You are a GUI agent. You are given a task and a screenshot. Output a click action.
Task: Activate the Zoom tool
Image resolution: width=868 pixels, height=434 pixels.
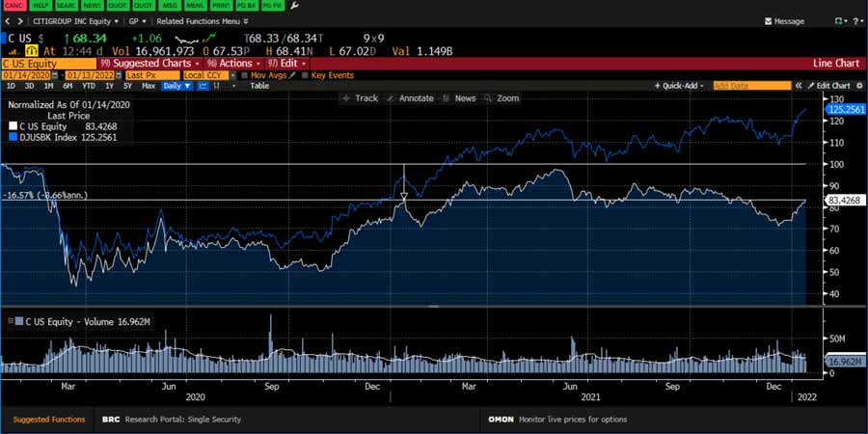[502, 98]
